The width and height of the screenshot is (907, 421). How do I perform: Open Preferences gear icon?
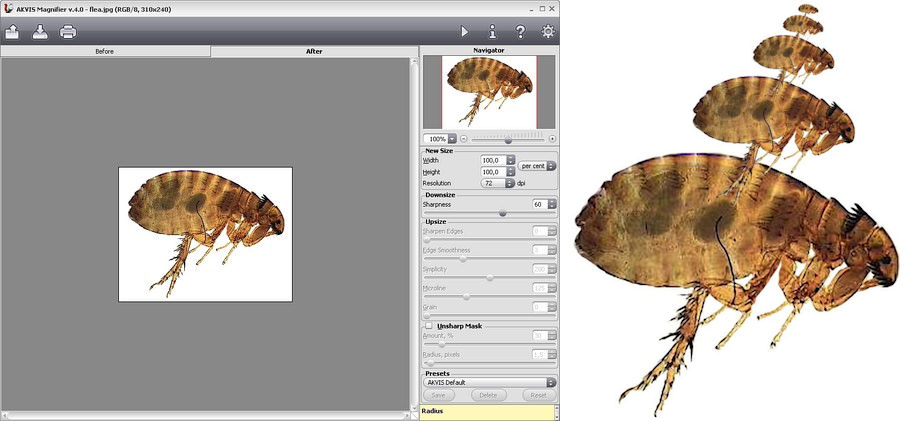[x=548, y=32]
